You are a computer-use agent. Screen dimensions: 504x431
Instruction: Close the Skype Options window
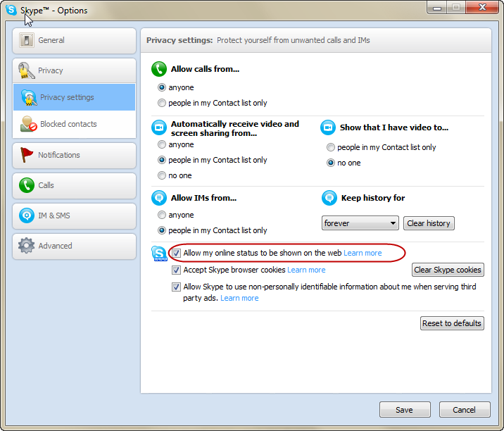tap(482, 7)
